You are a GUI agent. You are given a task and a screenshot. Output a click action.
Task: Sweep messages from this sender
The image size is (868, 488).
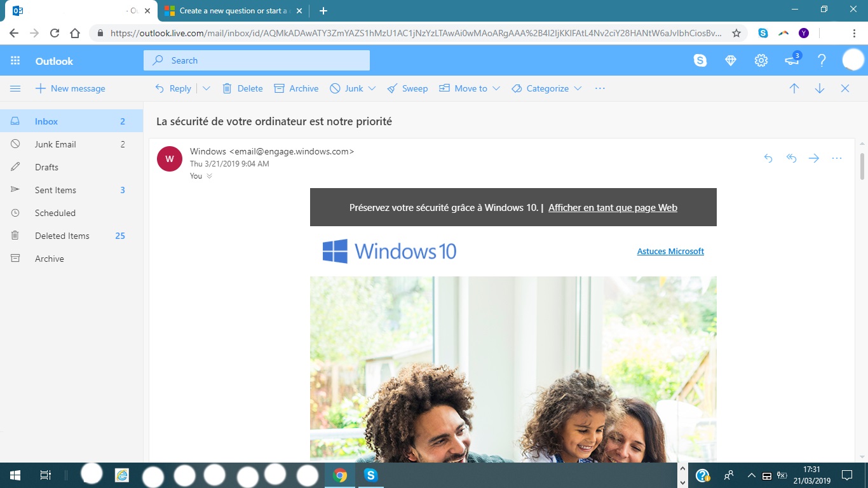click(x=407, y=88)
